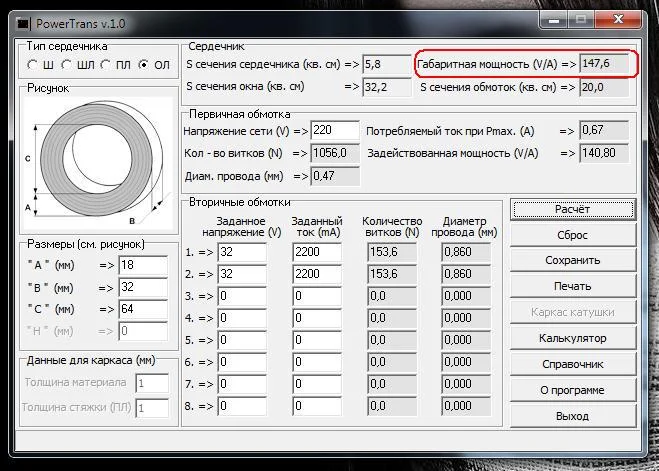Click winding 8 voltage input field

(x=242, y=406)
